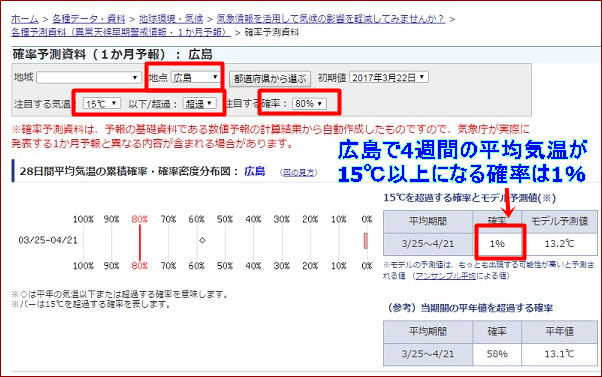This screenshot has width=602, height=377.
Task: Click the diamond normal-value marker on chart
Action: tap(202, 240)
